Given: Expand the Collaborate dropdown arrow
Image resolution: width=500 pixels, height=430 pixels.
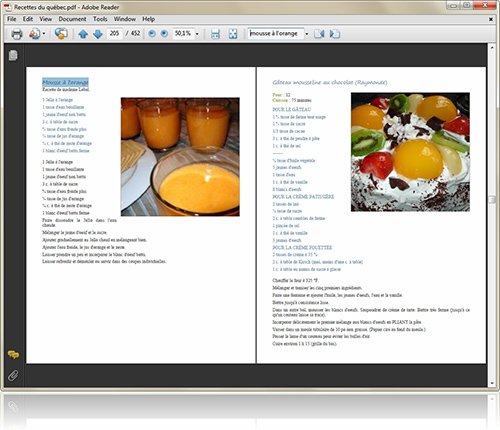Looking at the screenshot, I should pyautogui.click(x=44, y=34).
